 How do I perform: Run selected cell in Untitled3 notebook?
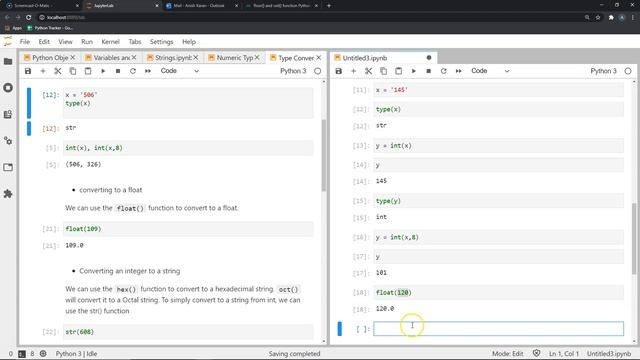[x=413, y=71]
